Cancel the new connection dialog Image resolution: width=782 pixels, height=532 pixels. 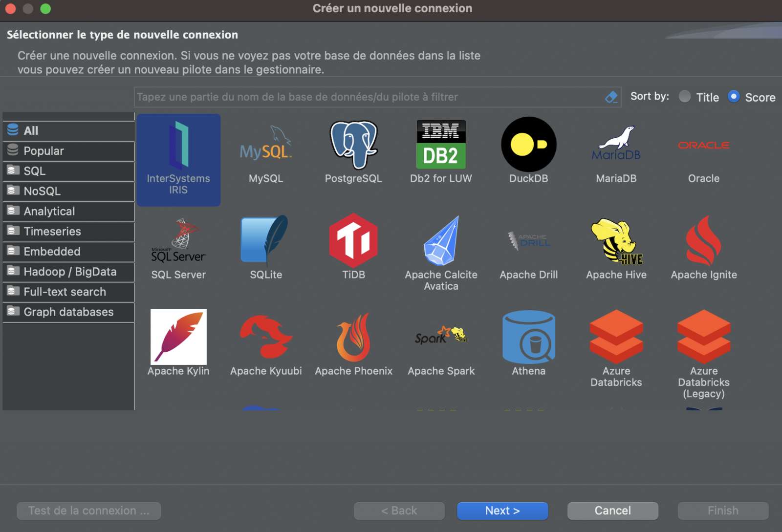612,511
